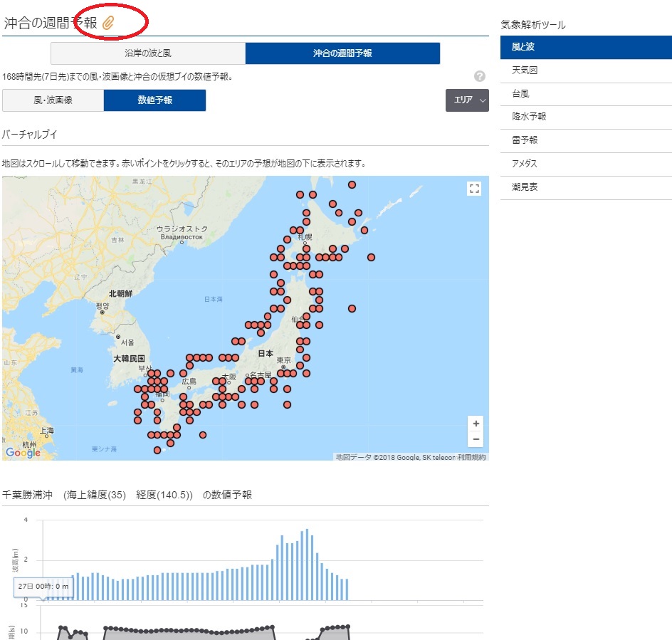
Task: Click the tallest bar in the wave height chart
Action: point(308,565)
